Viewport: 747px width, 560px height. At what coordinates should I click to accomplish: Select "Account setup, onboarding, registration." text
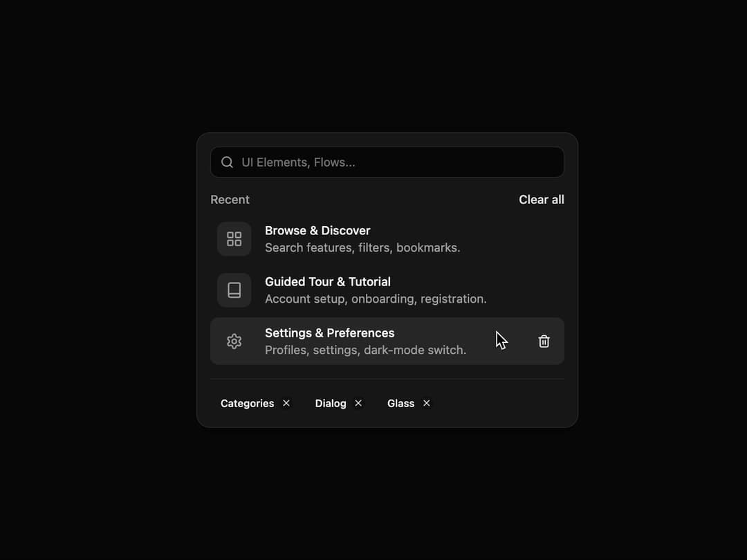pos(376,299)
